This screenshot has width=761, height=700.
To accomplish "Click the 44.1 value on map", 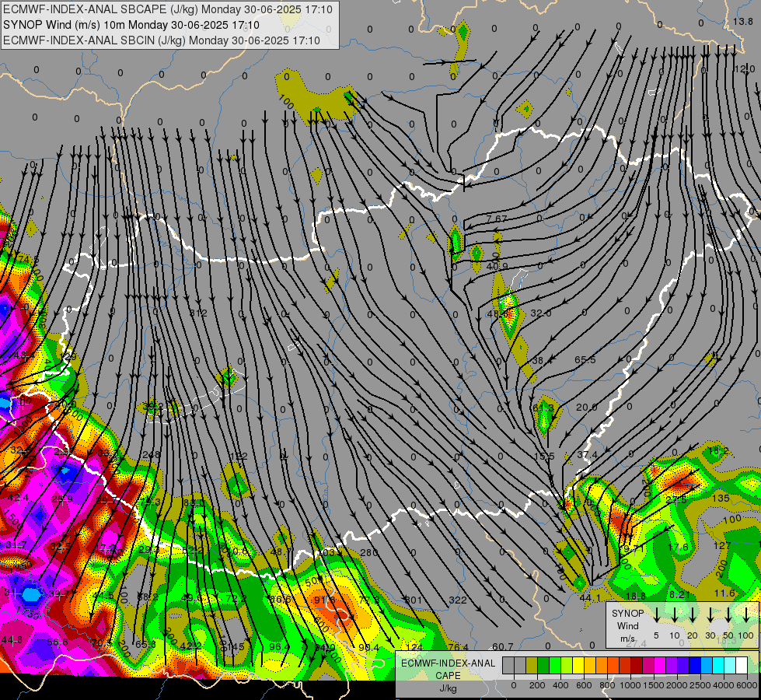I will (x=590, y=597).
